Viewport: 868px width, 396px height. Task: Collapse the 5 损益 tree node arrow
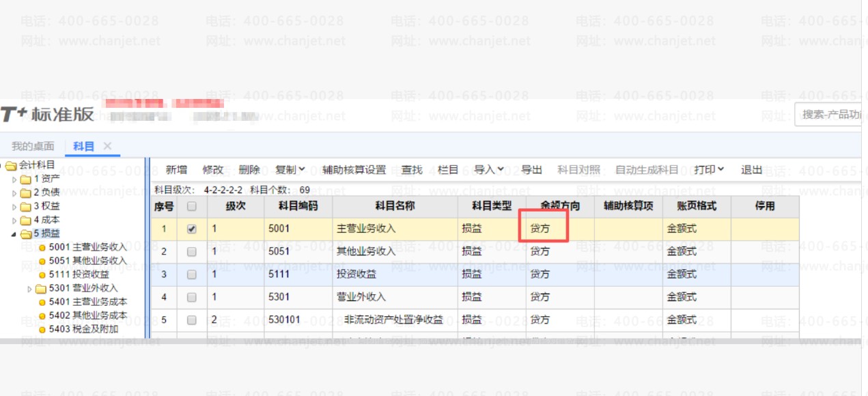point(14,234)
